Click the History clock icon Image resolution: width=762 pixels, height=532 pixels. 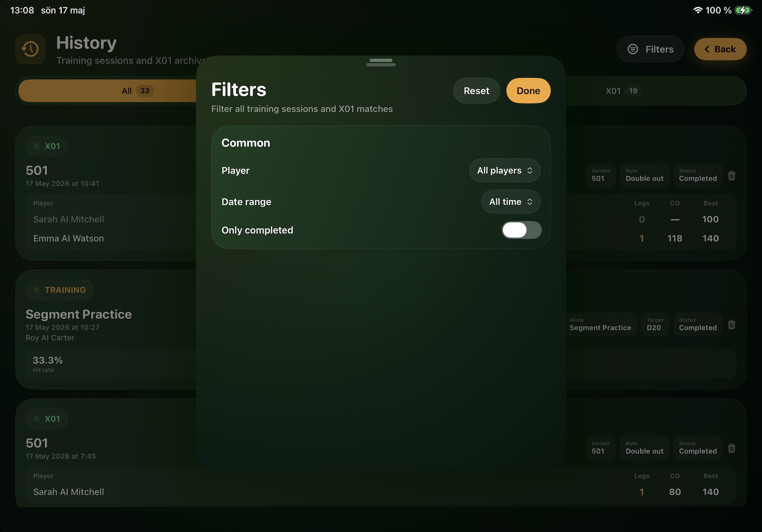[x=31, y=49]
